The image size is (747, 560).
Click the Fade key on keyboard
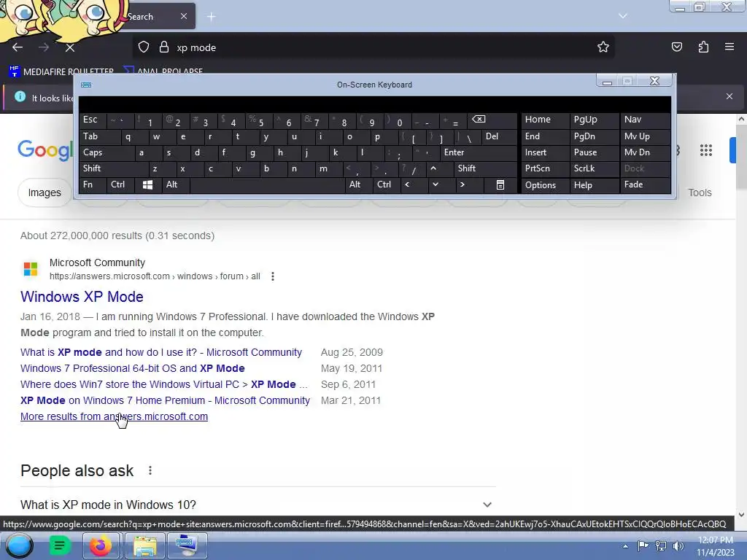pyautogui.click(x=645, y=184)
